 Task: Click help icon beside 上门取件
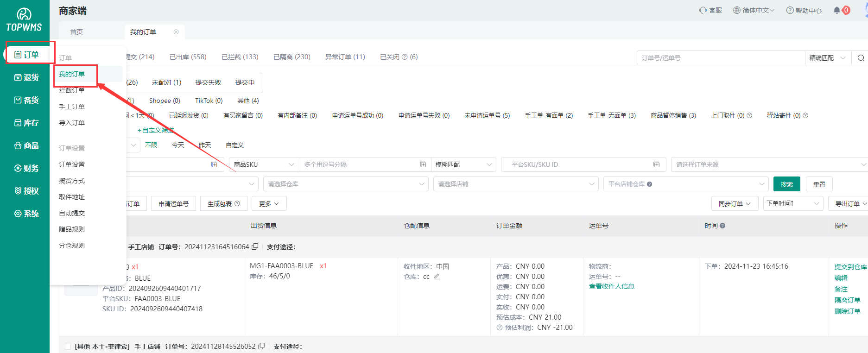749,115
